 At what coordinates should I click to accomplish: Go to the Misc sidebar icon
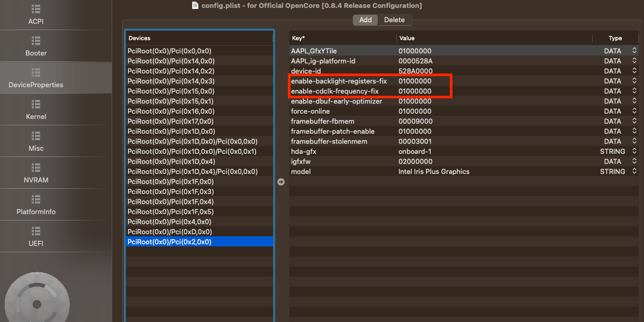pos(36,136)
